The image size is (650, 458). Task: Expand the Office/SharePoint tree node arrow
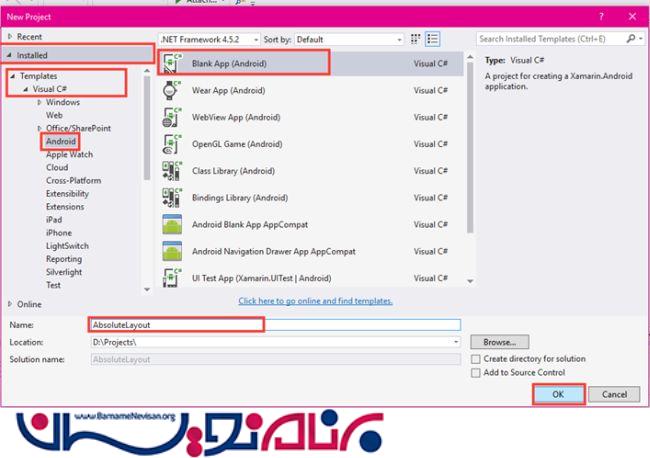coord(39,128)
